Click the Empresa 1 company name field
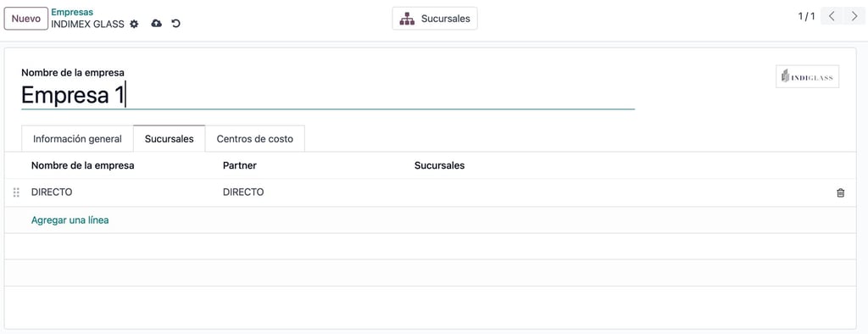This screenshot has height=334, width=868. (x=328, y=95)
